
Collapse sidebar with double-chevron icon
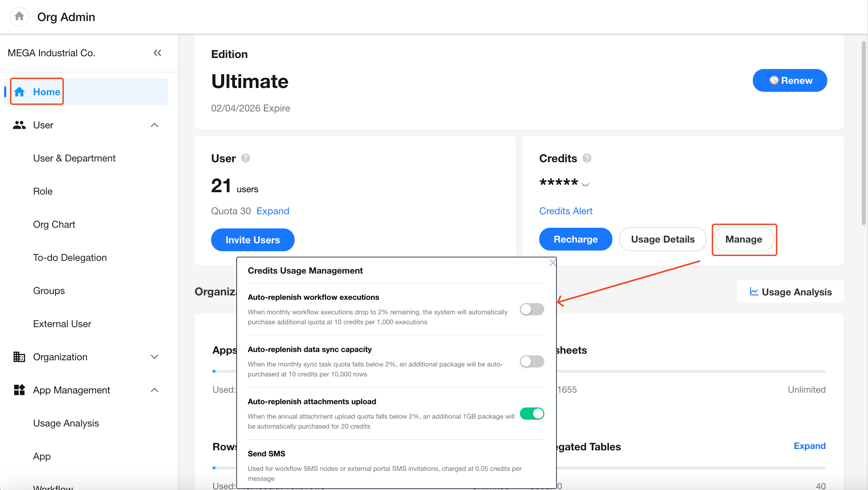tap(157, 53)
